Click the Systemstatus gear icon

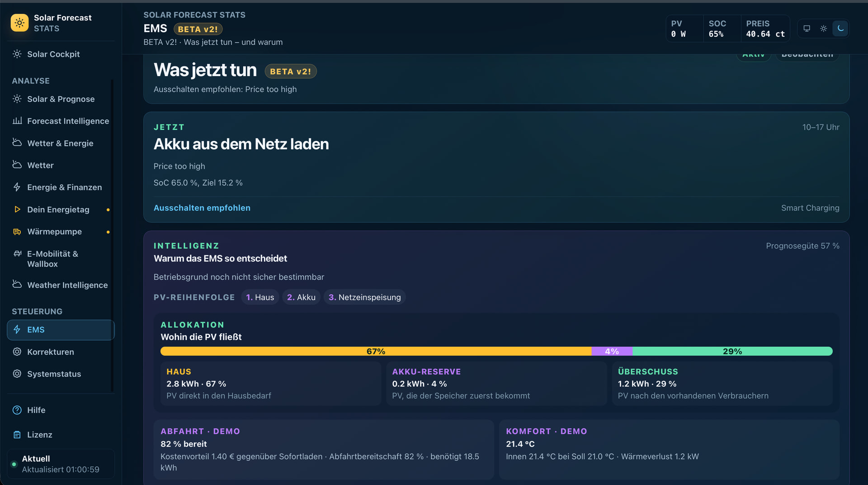(x=17, y=374)
